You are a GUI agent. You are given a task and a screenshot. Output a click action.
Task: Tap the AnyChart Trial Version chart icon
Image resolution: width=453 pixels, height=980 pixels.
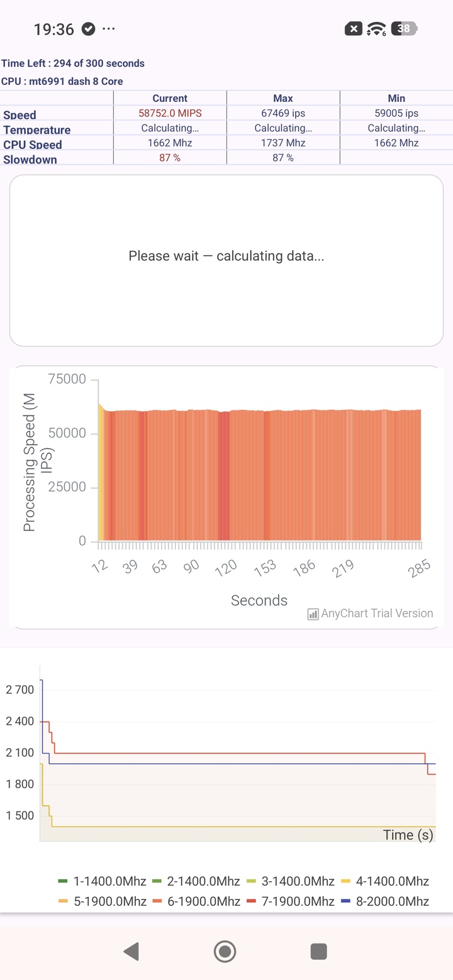(x=313, y=614)
